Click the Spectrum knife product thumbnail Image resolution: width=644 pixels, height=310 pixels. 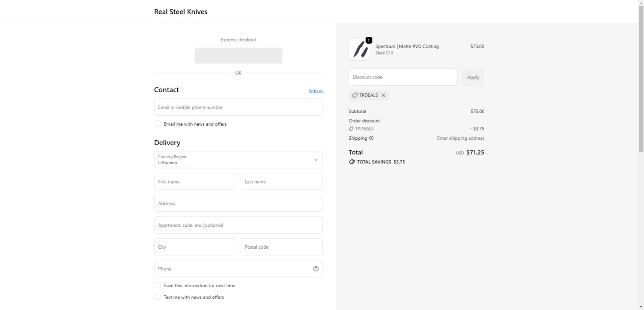[x=360, y=49]
